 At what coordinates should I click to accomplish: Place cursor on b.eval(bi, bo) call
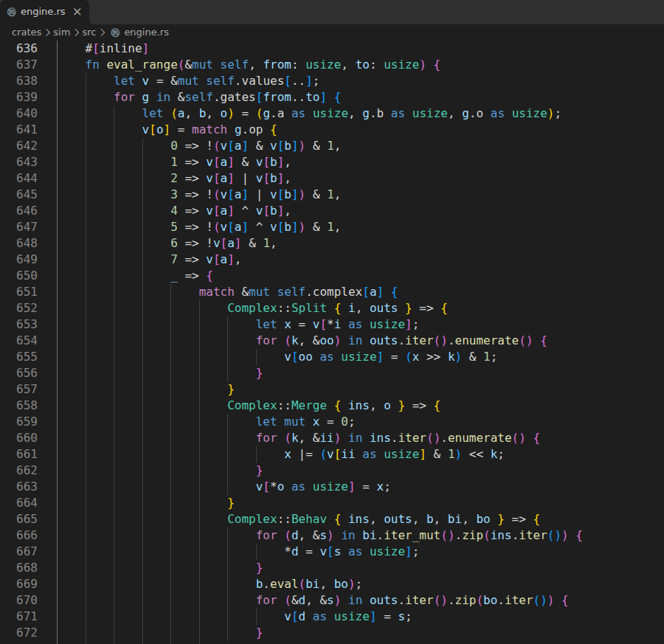(x=308, y=584)
